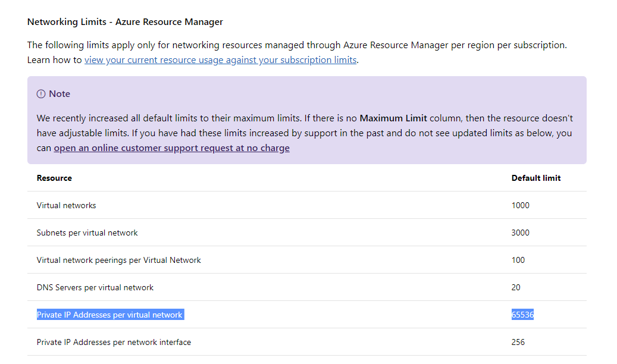The height and width of the screenshot is (364, 617).
Task: Click the 3000 limit value
Action: pyautogui.click(x=520, y=233)
